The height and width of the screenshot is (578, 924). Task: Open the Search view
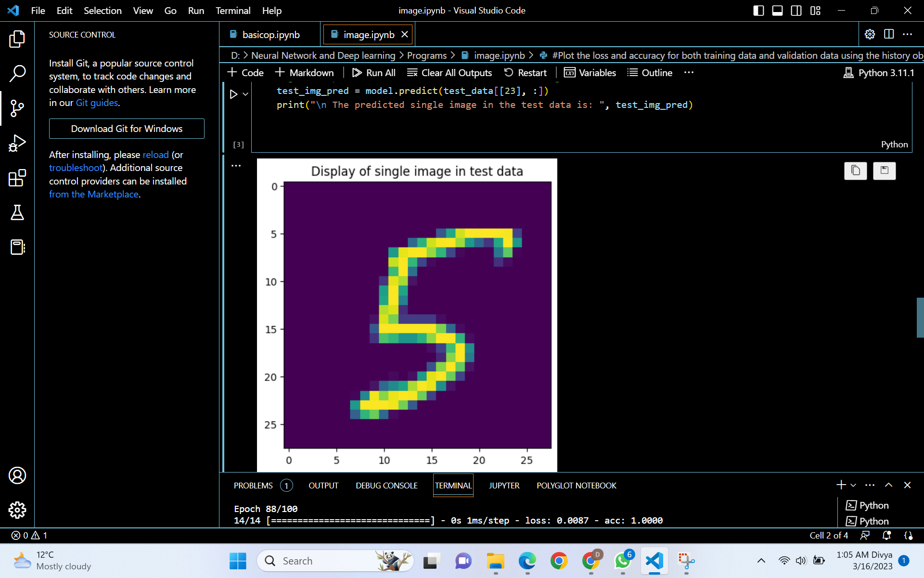[x=17, y=74]
